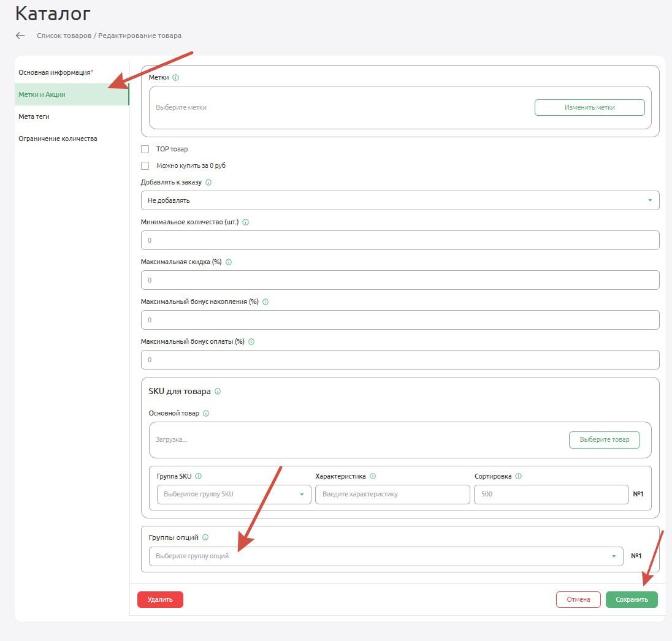Open the Добавлять к заказу dropdown

pos(400,200)
